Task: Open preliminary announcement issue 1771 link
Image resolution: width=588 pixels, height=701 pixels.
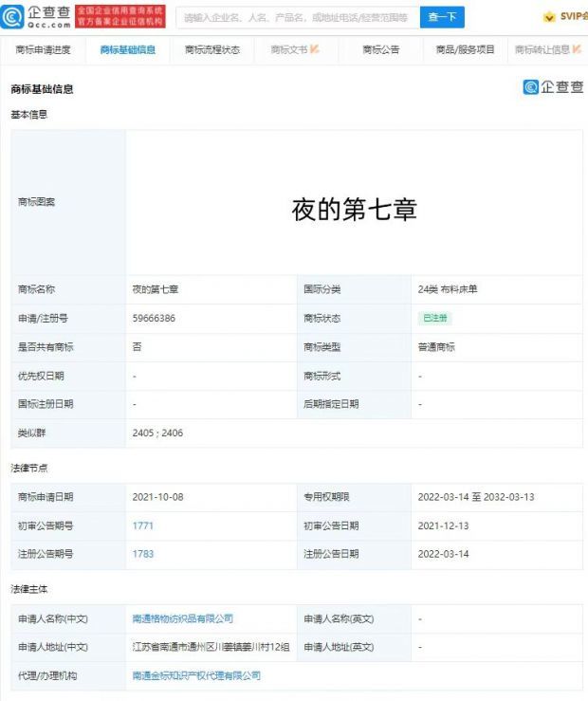Action: click(143, 526)
